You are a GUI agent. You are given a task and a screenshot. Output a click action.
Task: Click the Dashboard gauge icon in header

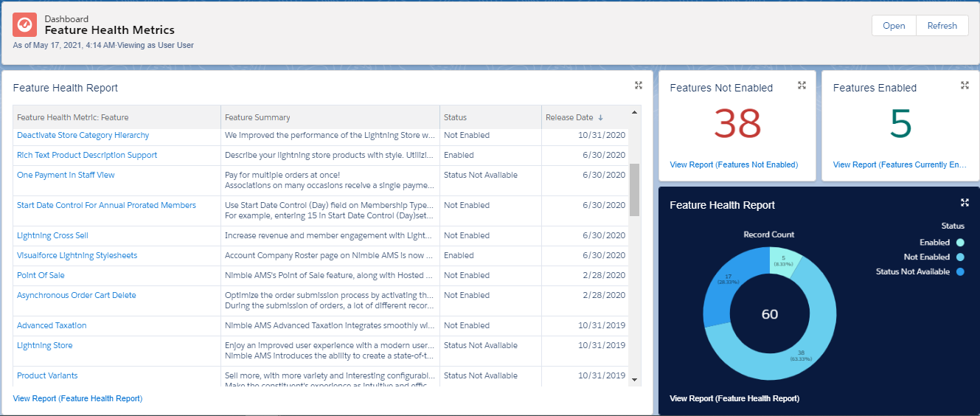click(x=25, y=25)
